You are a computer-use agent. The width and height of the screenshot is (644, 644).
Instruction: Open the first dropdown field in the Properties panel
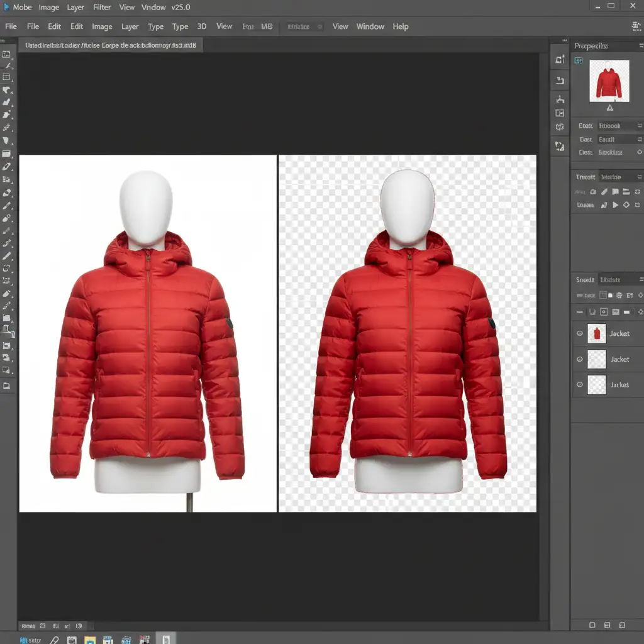619,126
